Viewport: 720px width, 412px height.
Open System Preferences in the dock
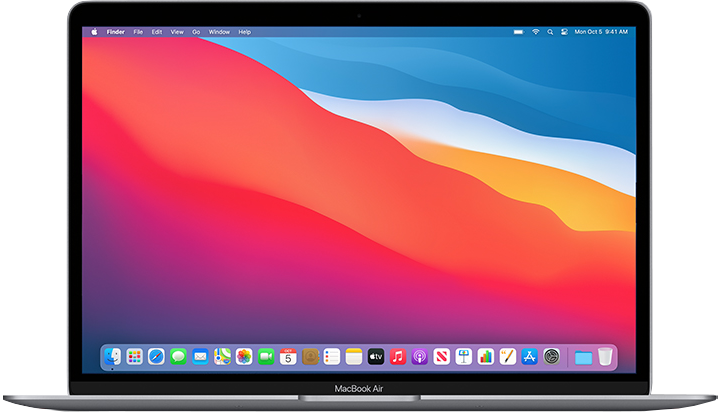551,356
